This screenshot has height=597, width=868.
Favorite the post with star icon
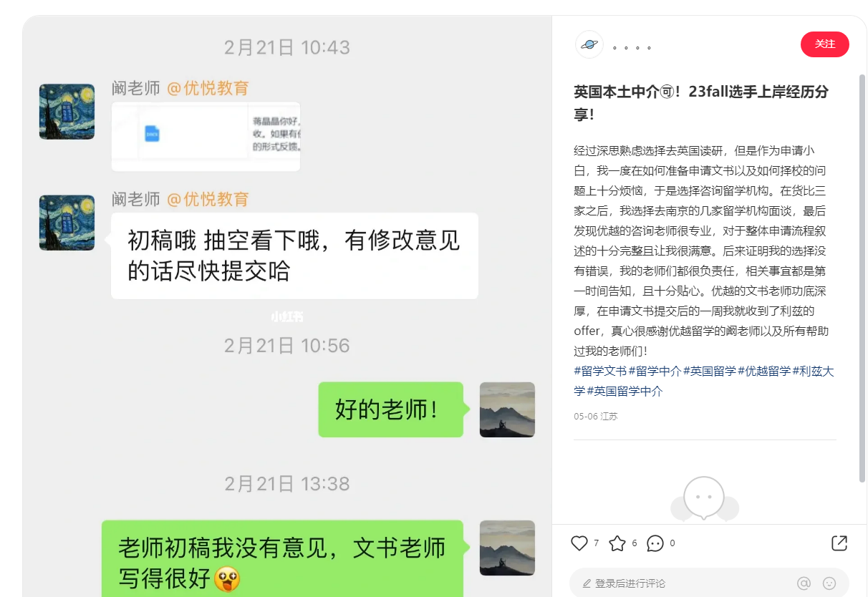click(x=617, y=543)
